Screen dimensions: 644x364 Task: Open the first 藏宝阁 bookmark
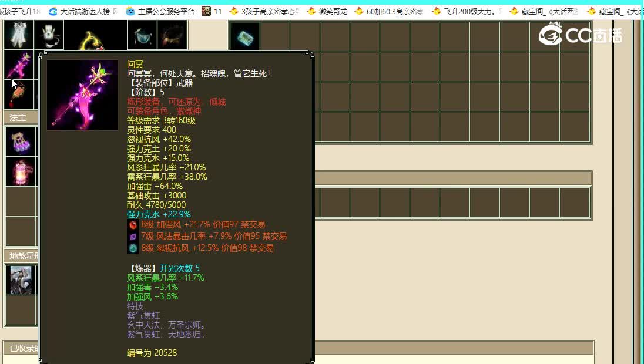tap(544, 12)
